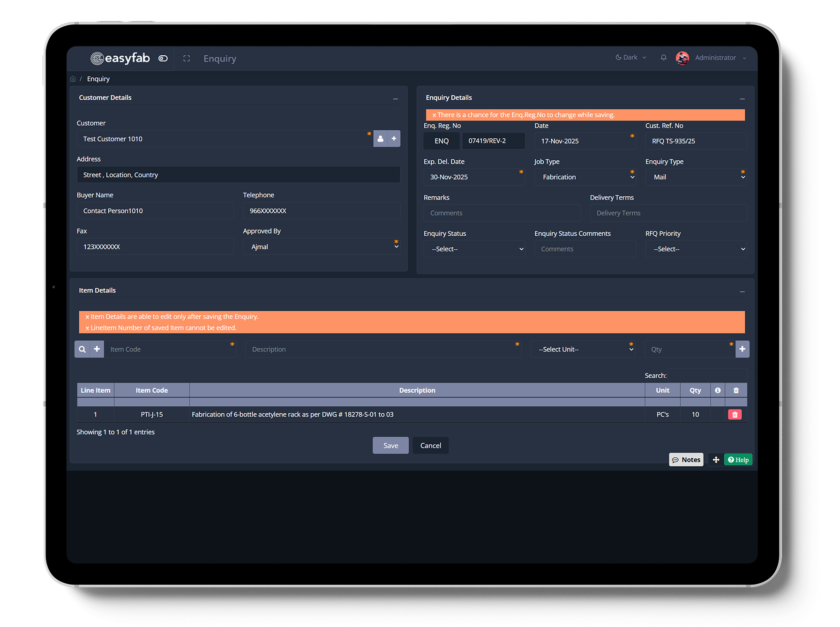Viewport: 840px width, 627px height.
Task: Open the Help button
Action: 738,460
